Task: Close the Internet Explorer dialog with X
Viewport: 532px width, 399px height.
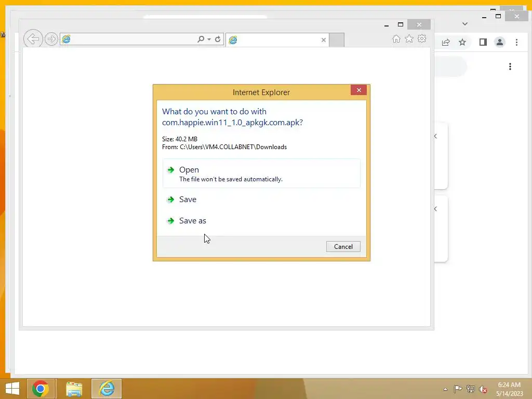Action: pyautogui.click(x=358, y=90)
